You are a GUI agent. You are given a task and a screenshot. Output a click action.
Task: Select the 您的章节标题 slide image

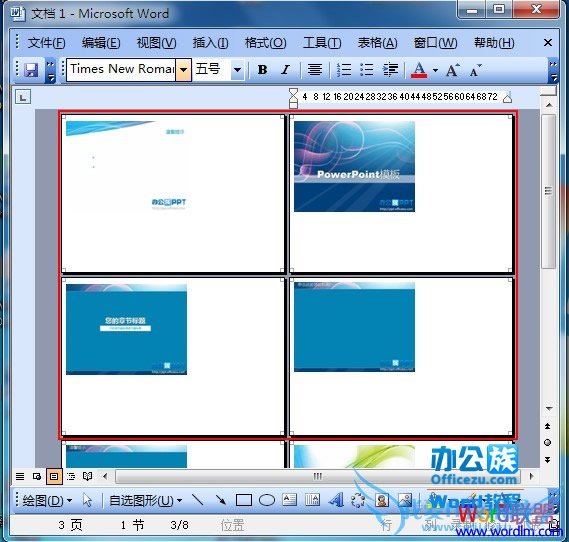click(x=126, y=329)
